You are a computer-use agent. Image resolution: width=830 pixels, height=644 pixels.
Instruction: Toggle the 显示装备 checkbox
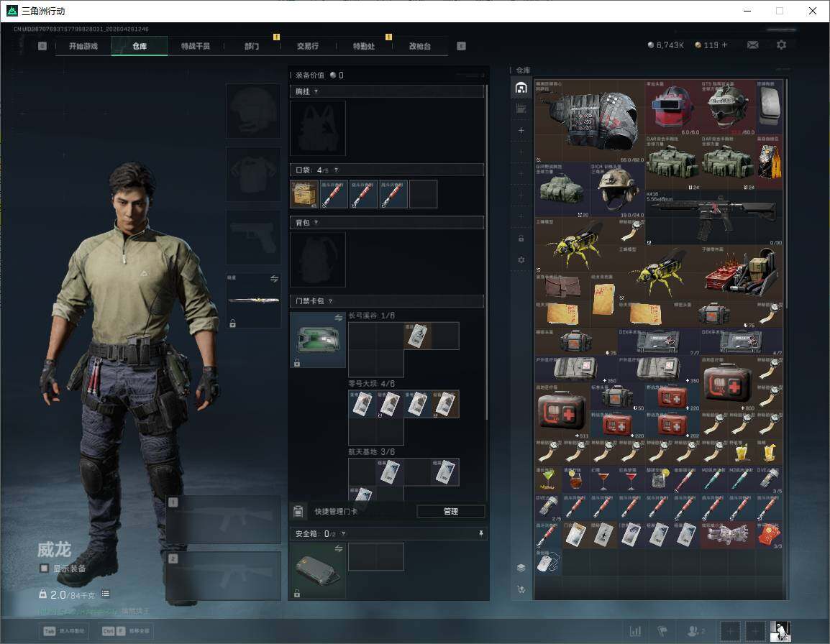(x=45, y=569)
